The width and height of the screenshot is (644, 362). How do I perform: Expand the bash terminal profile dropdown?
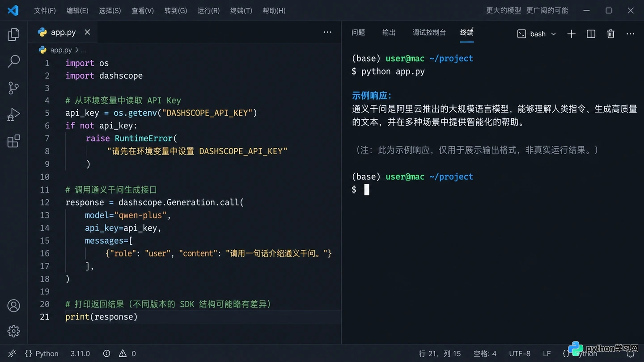[553, 34]
